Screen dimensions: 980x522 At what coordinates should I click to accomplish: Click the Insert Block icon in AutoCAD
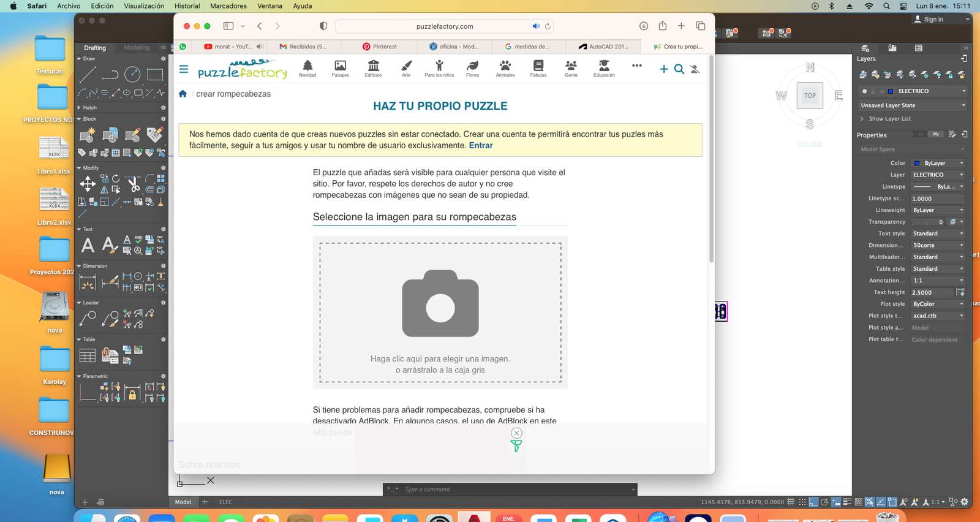tap(110, 135)
